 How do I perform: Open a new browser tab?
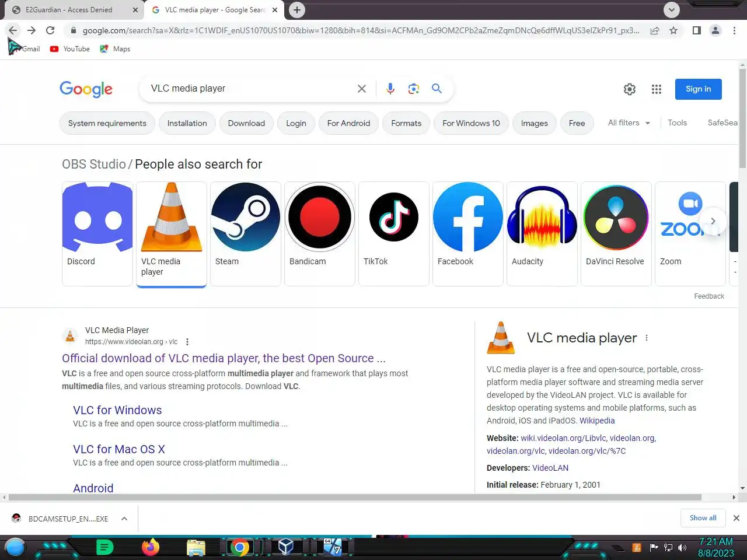click(297, 10)
